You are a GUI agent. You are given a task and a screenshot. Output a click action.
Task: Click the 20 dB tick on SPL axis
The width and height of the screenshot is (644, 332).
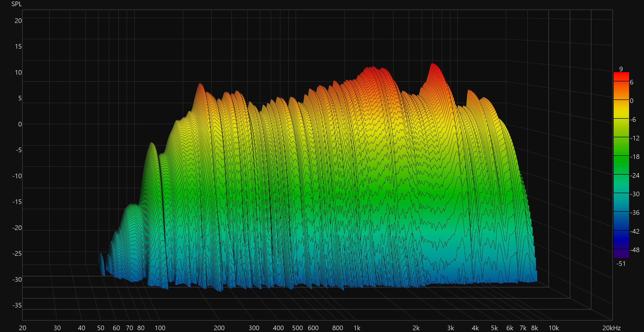pos(18,21)
